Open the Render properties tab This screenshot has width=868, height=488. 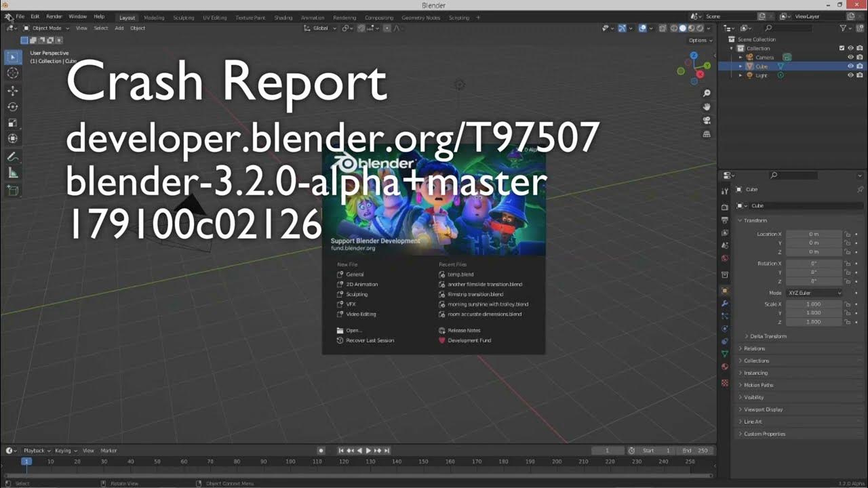pos(725,207)
